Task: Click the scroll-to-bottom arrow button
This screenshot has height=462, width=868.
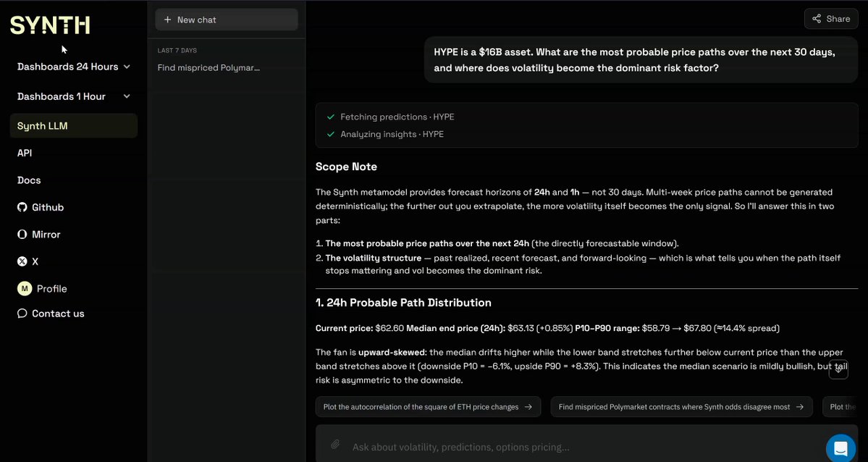Action: [838, 369]
